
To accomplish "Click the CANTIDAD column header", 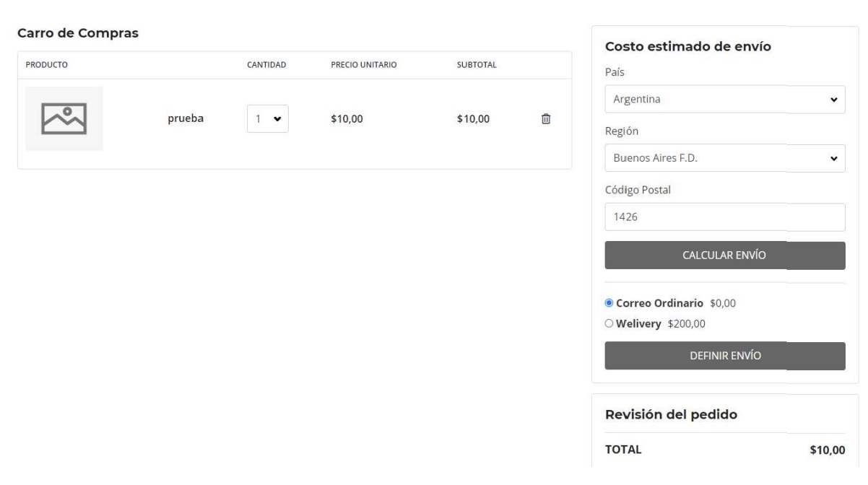I will (x=266, y=65).
